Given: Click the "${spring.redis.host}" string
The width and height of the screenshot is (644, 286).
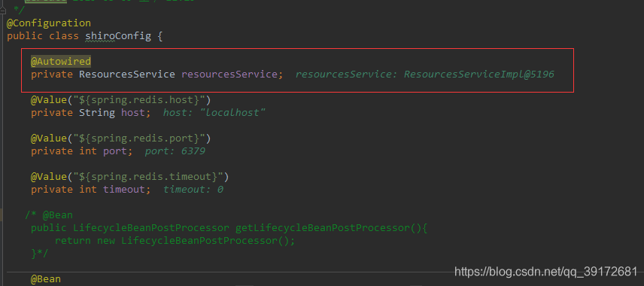Looking at the screenshot, I should tap(139, 100).
